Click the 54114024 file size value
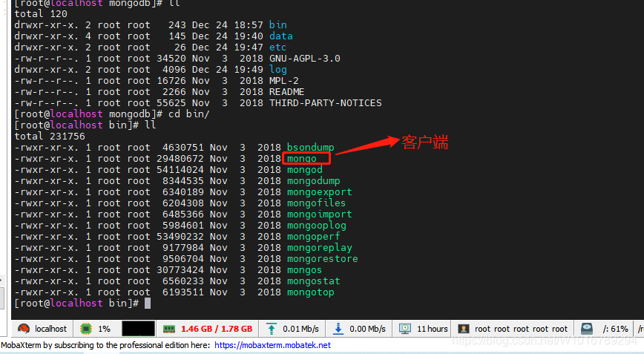 click(180, 170)
